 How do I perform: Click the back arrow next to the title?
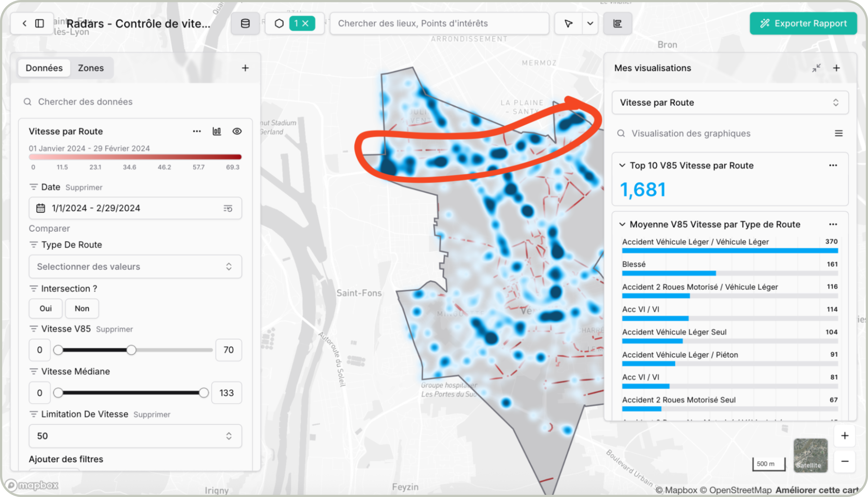pos(24,24)
